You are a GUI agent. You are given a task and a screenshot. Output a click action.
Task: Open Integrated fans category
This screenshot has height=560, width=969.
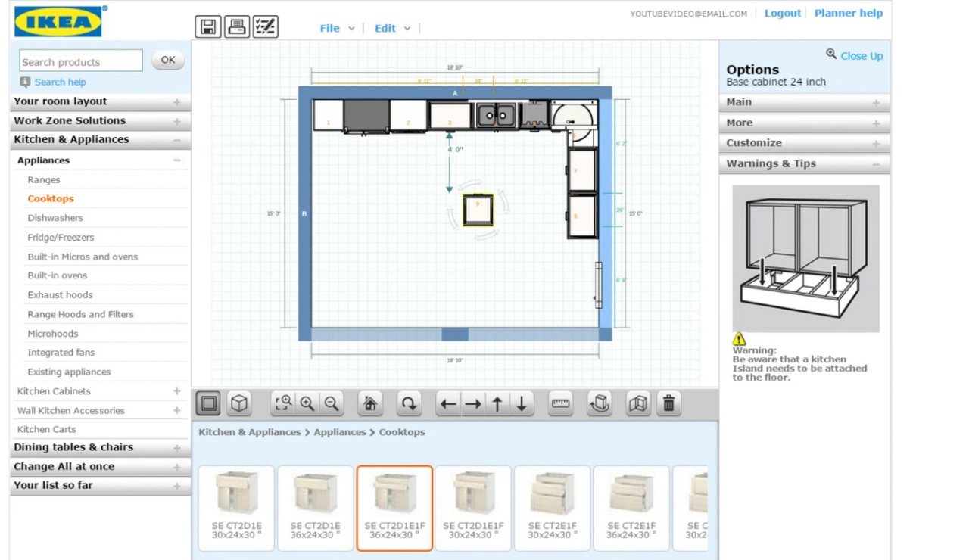point(61,353)
